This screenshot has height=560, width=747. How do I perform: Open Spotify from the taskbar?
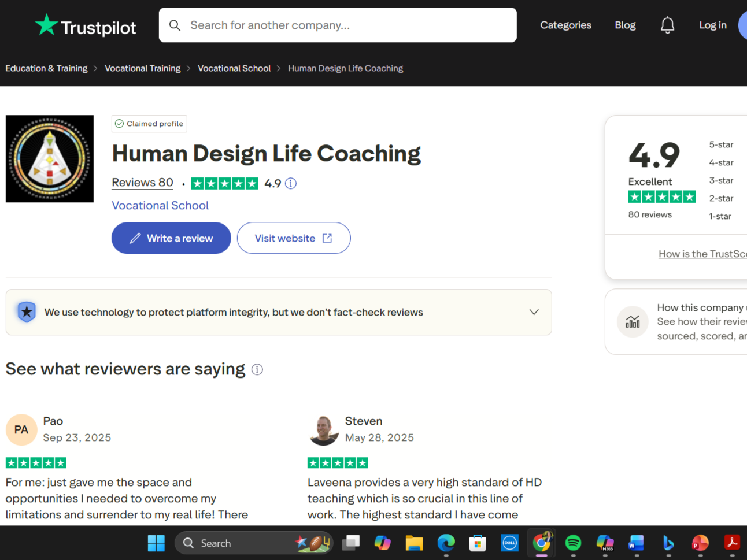pyautogui.click(x=573, y=543)
